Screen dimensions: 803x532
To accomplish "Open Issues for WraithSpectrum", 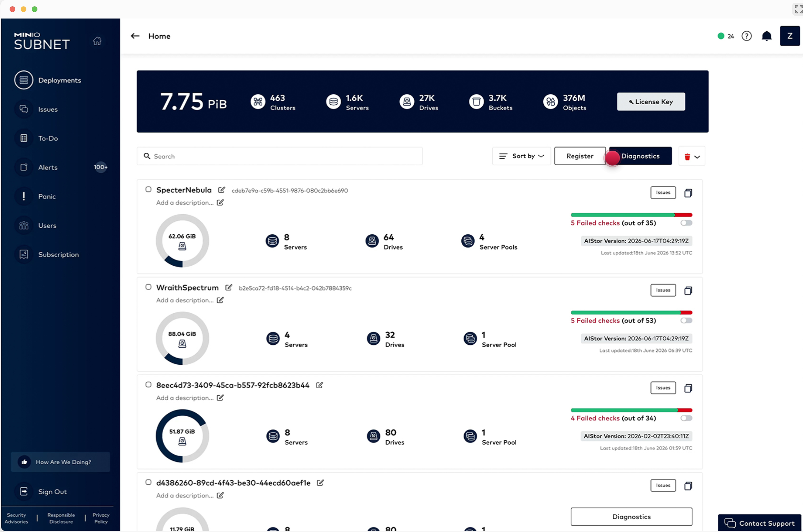I will pyautogui.click(x=663, y=290).
